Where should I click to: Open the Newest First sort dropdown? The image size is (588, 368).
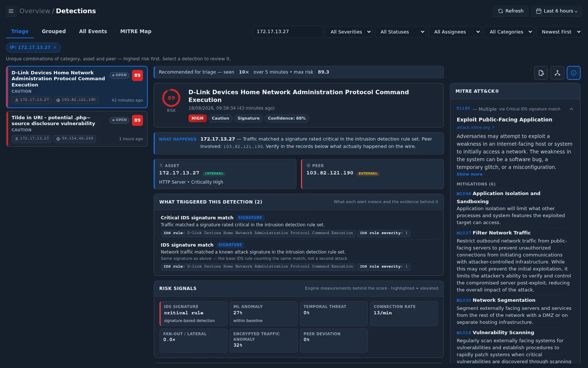tap(559, 32)
